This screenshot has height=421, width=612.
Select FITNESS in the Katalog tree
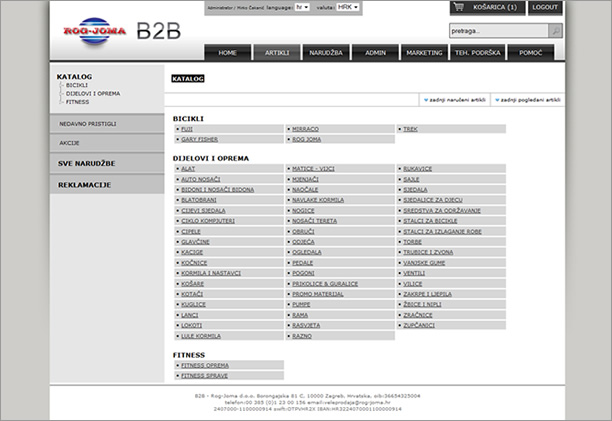point(77,101)
